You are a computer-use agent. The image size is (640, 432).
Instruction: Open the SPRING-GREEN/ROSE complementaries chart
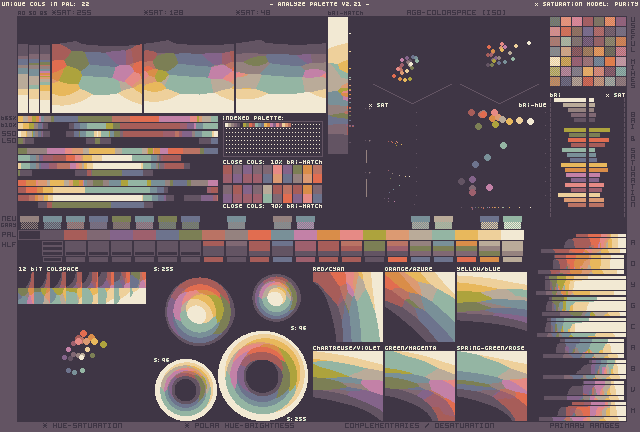pyautogui.click(x=492, y=386)
